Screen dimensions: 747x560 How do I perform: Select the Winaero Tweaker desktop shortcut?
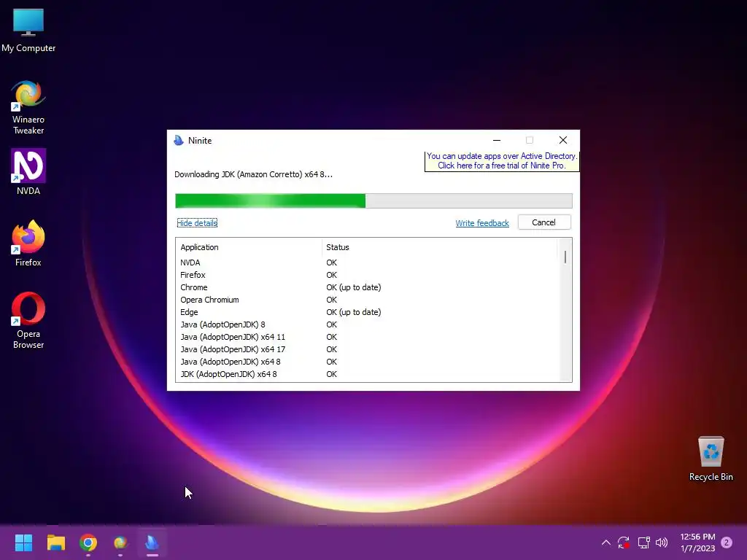[x=28, y=107]
